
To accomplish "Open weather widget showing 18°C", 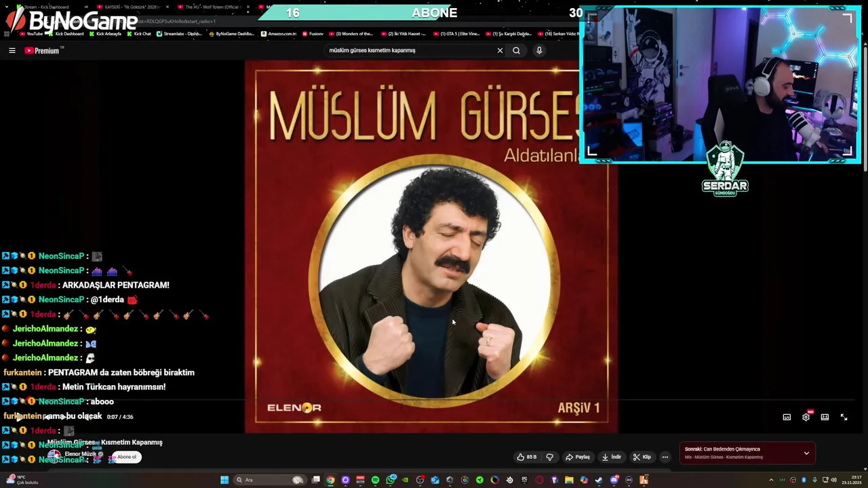I will (x=22, y=480).
